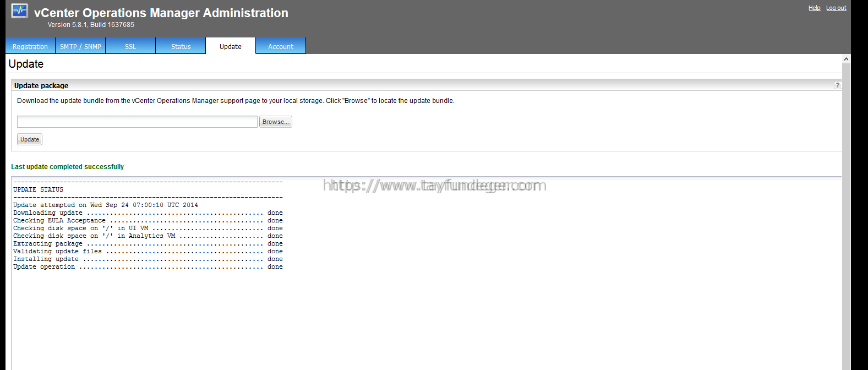Click the 'Last update completed successfully' message
Image resolution: width=868 pixels, height=370 pixels.
(x=67, y=167)
